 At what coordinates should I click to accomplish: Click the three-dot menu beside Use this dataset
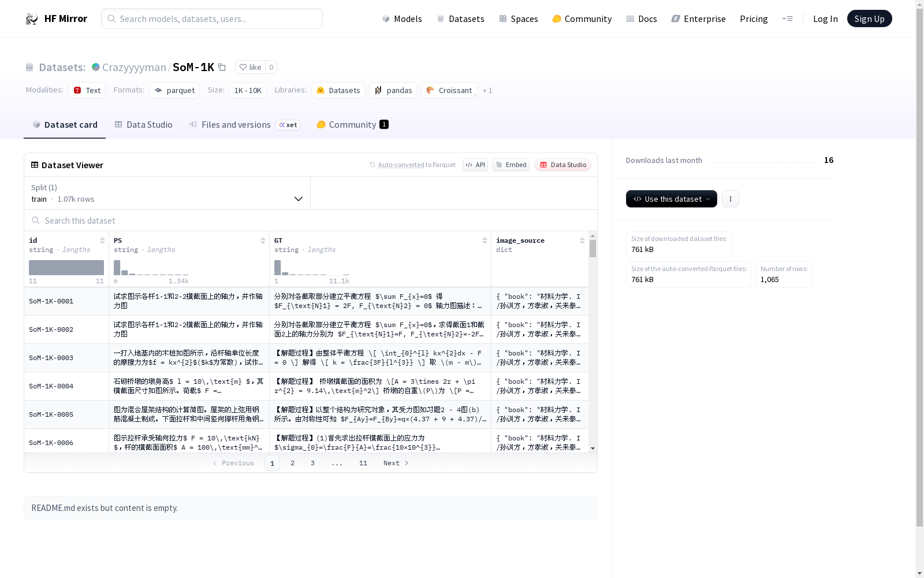(x=731, y=199)
